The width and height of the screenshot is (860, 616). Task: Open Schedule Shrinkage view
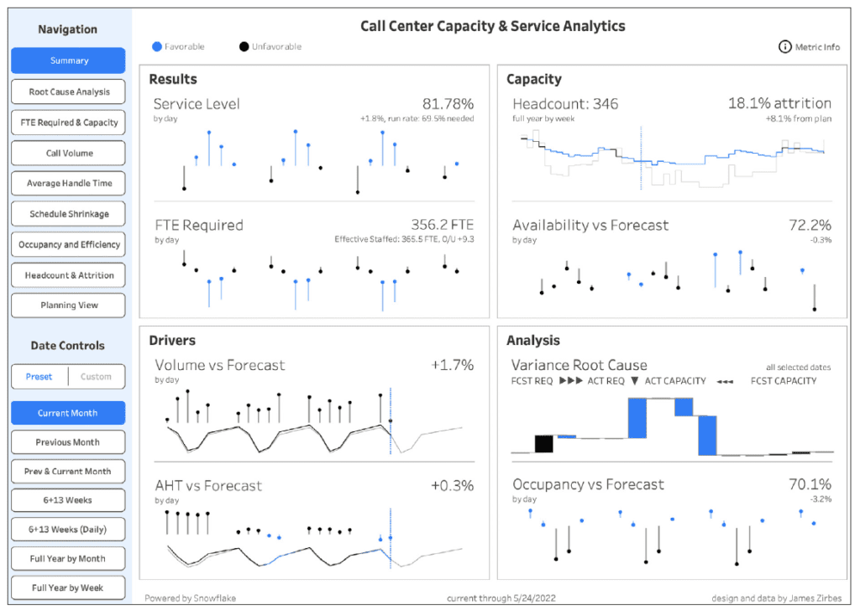(68, 214)
